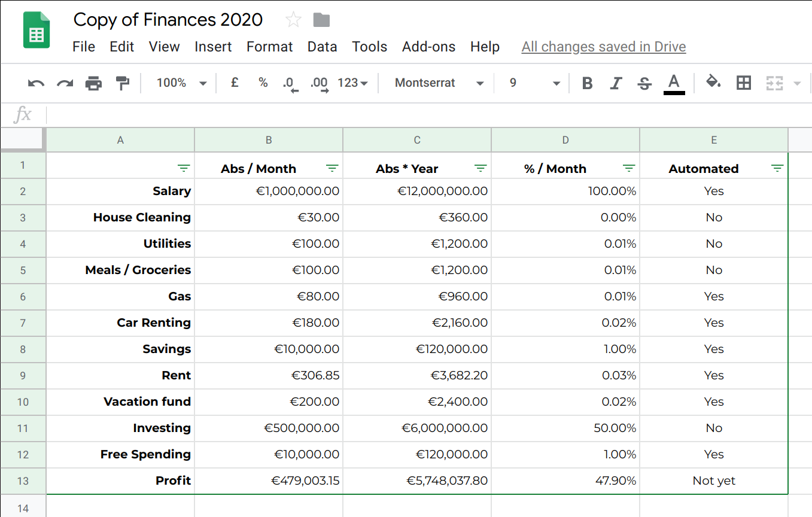Star this spreadsheet document
The image size is (812, 517).
(293, 20)
